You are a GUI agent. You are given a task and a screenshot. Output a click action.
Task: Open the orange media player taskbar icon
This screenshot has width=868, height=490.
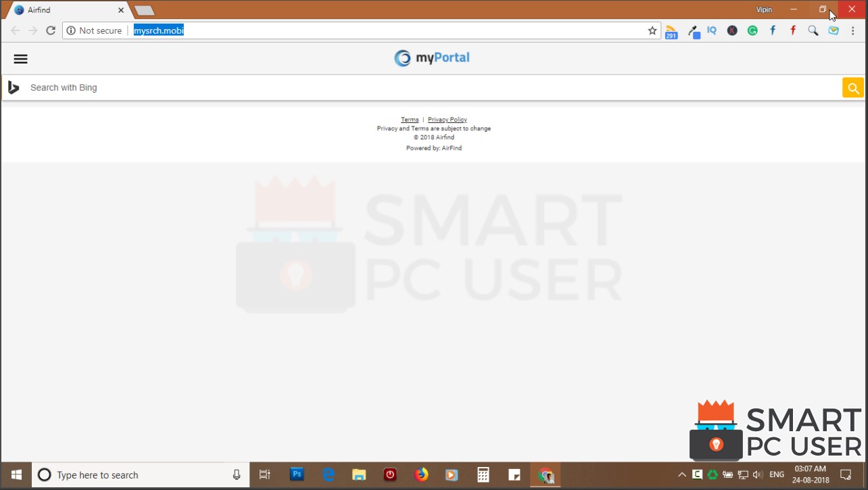[451, 475]
